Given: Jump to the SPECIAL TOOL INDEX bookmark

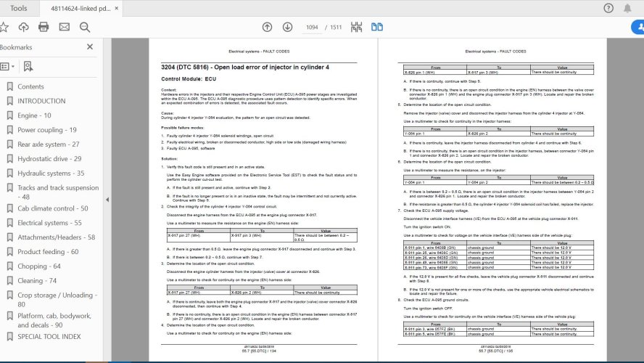Looking at the screenshot, I should pyautogui.click(x=49, y=336).
